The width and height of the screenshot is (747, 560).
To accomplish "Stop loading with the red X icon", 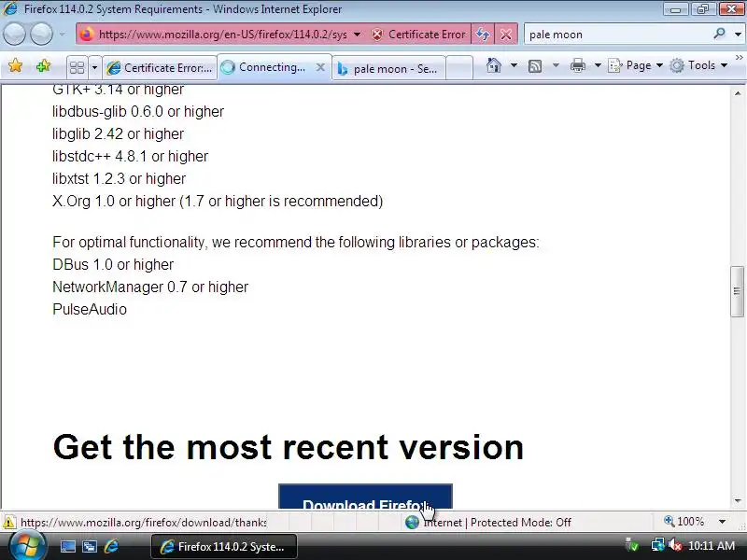I will click(x=506, y=35).
